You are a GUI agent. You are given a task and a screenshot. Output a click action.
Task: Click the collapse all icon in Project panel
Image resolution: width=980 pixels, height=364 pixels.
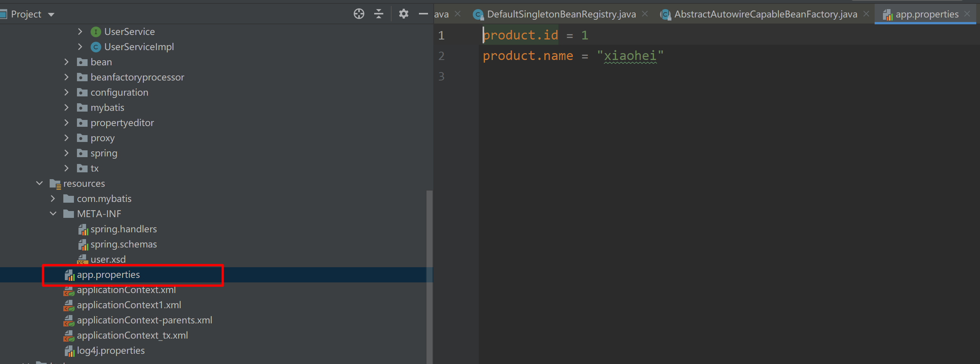[x=378, y=14]
